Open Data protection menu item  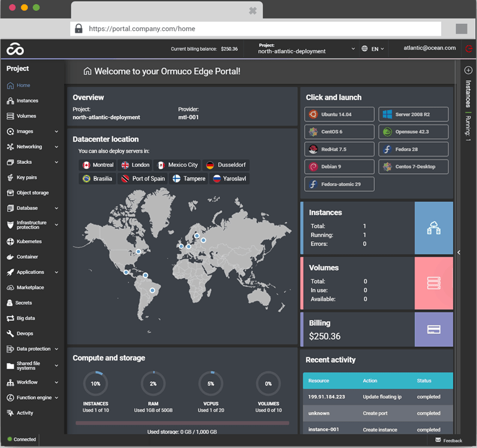point(33,349)
